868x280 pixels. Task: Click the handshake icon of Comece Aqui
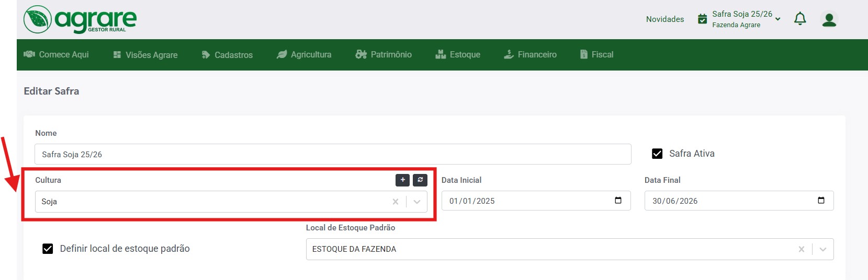click(x=29, y=54)
